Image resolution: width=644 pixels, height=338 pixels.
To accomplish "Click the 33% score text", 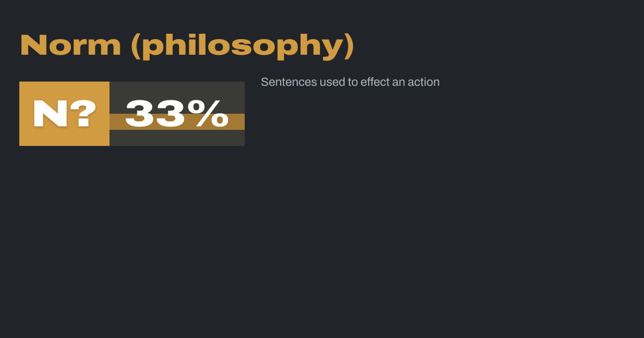I will click(x=177, y=114).
